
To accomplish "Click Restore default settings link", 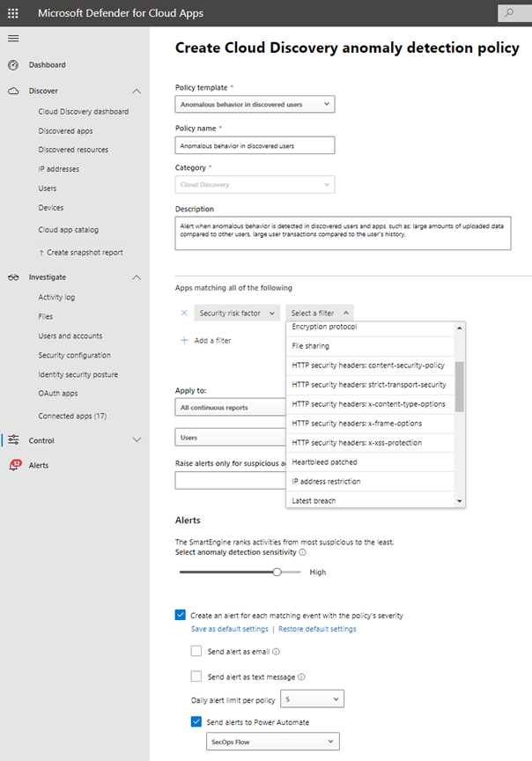I will tap(317, 629).
